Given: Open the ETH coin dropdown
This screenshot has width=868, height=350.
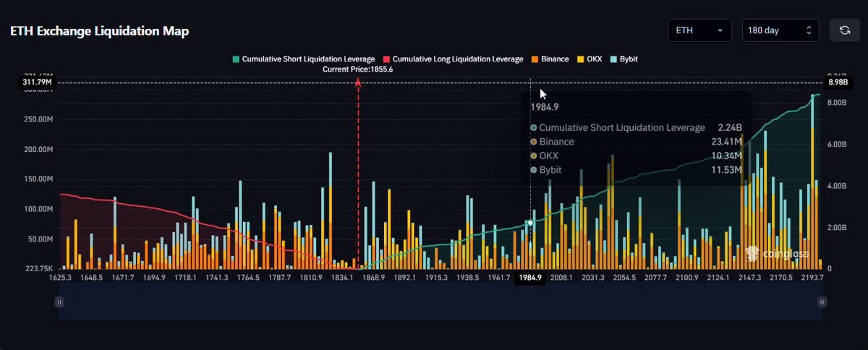Looking at the screenshot, I should [x=700, y=30].
